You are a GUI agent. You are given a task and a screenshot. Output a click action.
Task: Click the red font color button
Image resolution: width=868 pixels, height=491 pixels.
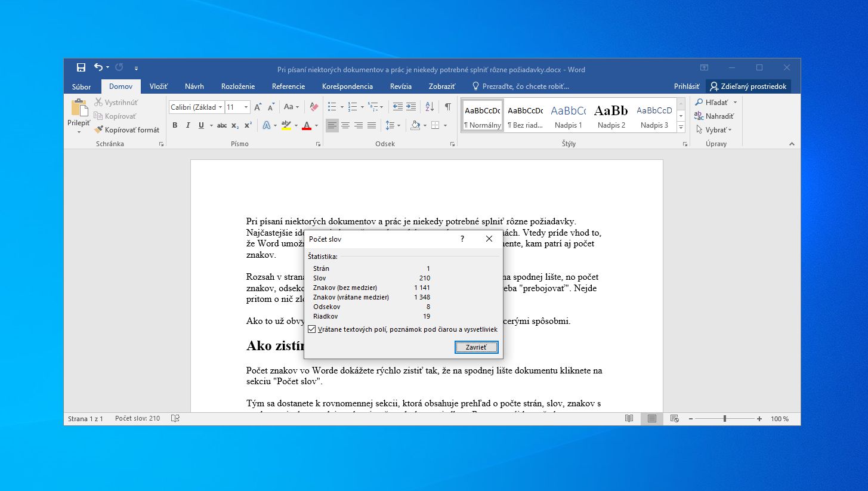[307, 125]
